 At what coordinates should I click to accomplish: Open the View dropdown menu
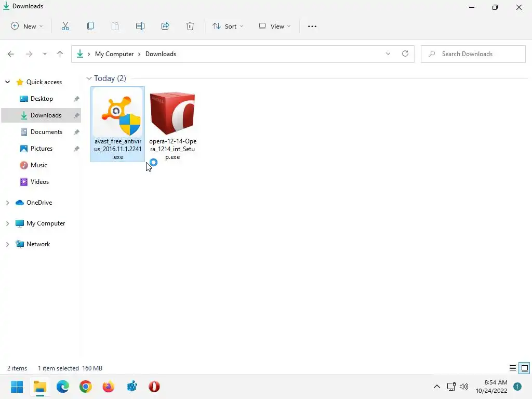tap(275, 26)
